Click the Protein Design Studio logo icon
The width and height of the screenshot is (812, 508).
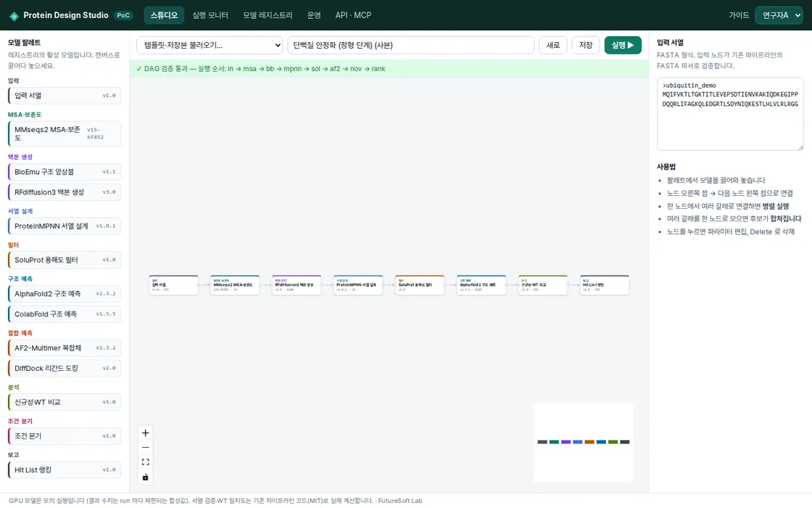point(14,16)
